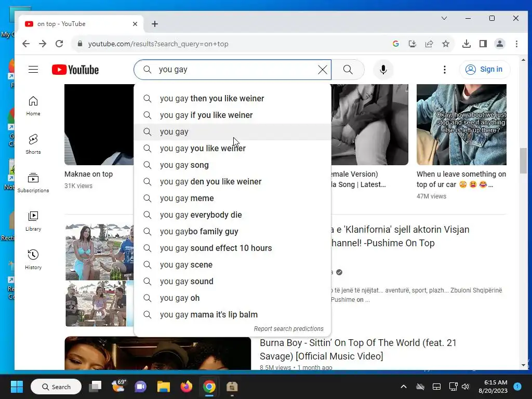Share this page via address bar icon
Image resolution: width=532 pixels, height=399 pixels.
[429, 44]
